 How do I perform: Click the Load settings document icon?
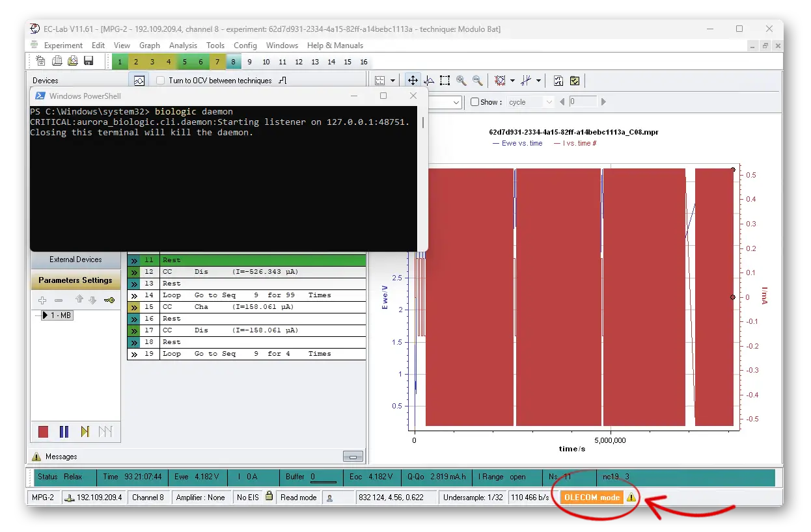coord(57,61)
